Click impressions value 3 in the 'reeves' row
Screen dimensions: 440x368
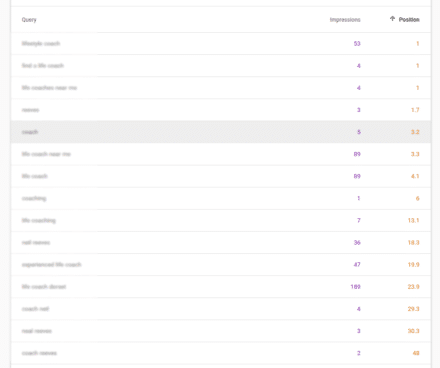point(359,110)
